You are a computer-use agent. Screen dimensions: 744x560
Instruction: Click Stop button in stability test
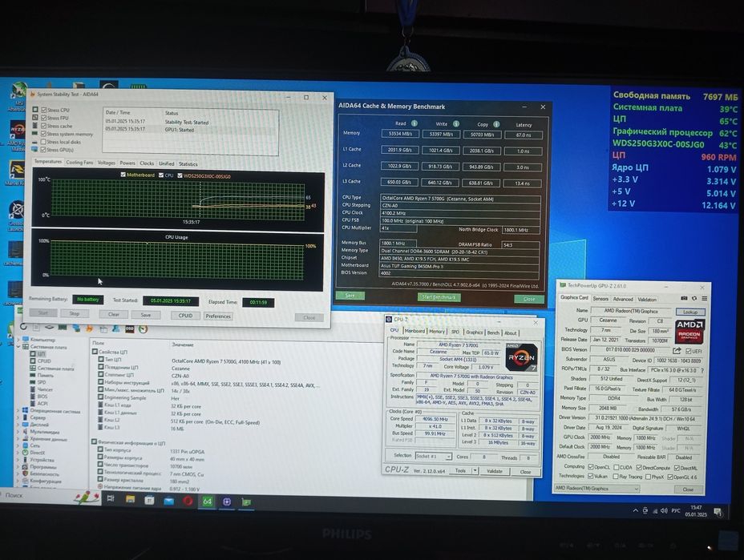point(75,313)
